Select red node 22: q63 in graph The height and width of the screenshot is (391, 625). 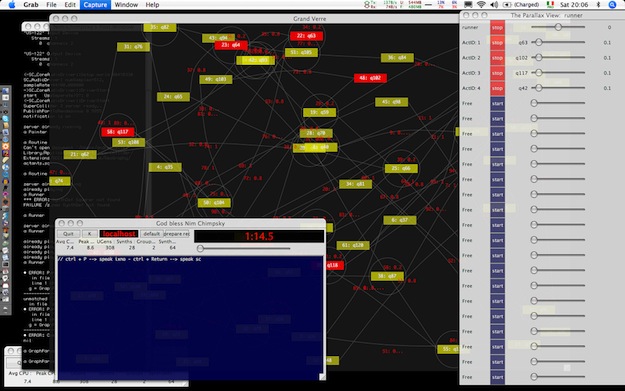(306, 35)
